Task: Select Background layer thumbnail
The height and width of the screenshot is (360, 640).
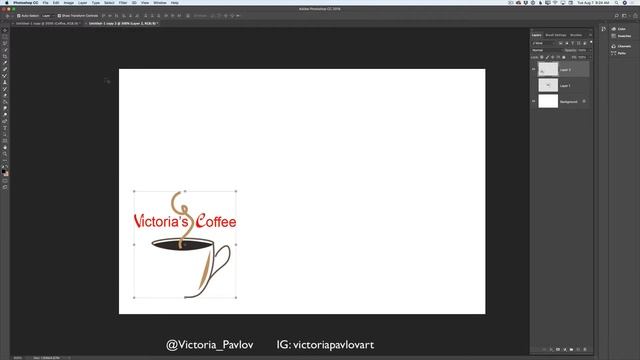Action: pyautogui.click(x=548, y=101)
